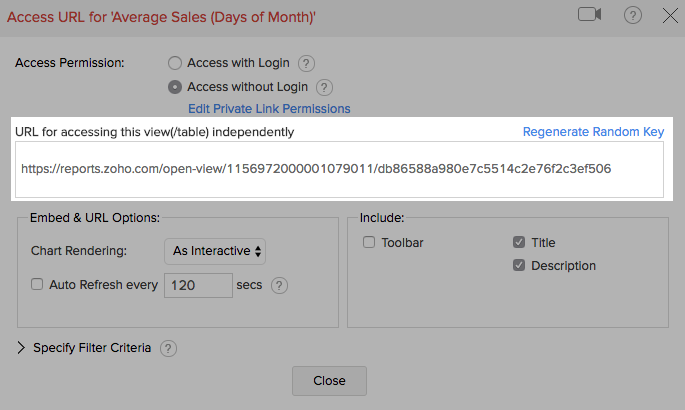Expand Specify Filter Criteria section
685x410 pixels.
(23, 348)
